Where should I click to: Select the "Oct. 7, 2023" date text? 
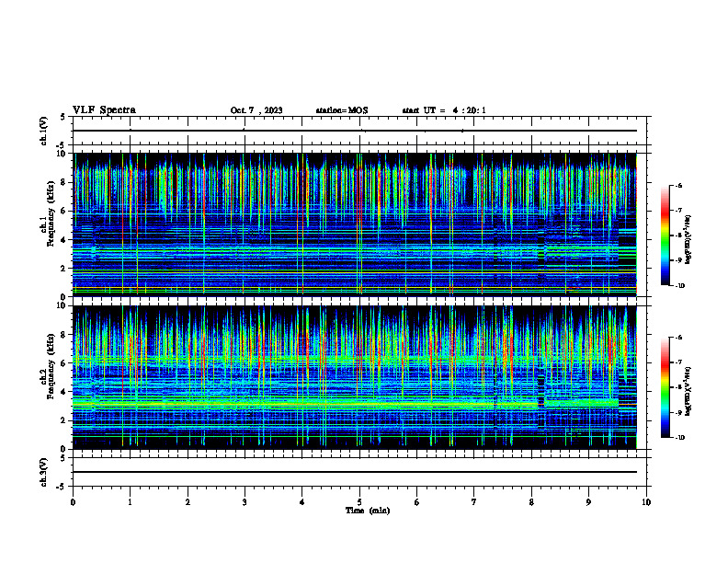tap(256, 110)
